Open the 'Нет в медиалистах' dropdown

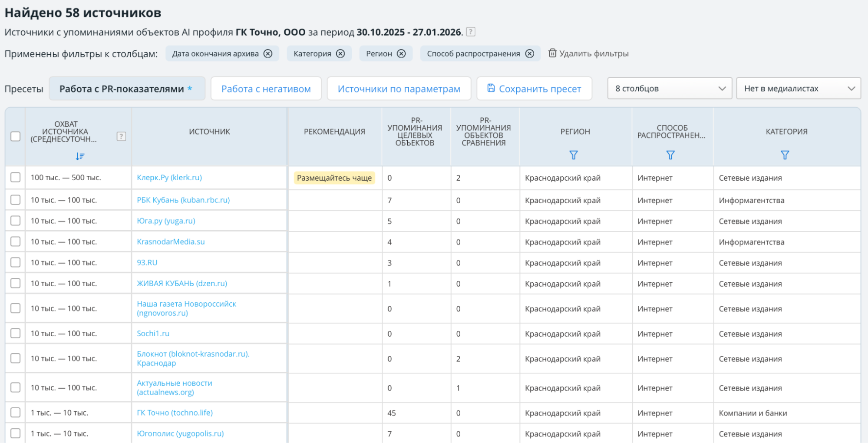coord(798,89)
